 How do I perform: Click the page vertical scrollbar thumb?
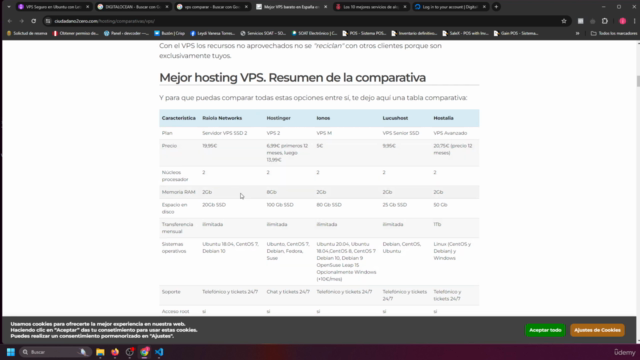coord(638,81)
